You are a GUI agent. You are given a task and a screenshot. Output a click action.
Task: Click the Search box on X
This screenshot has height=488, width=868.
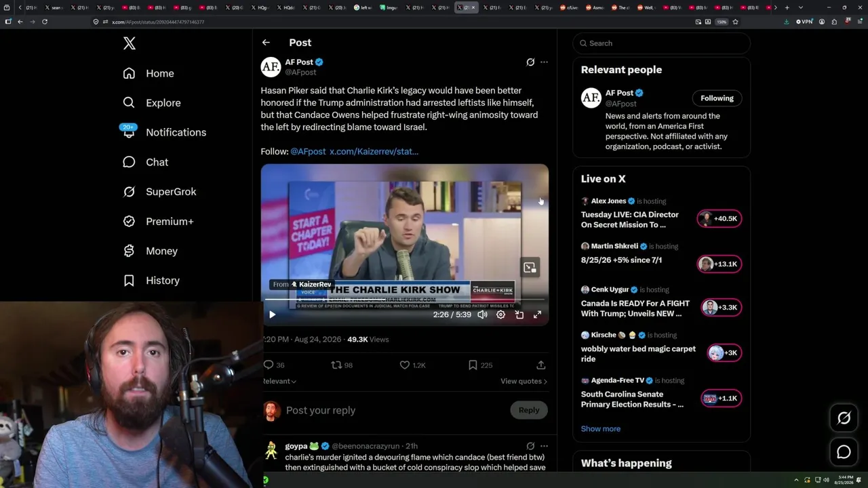click(662, 43)
